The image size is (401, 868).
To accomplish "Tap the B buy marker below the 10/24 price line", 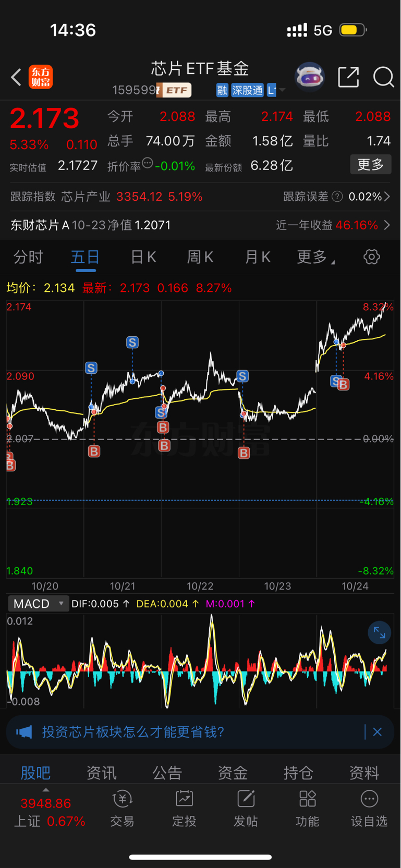I will (343, 385).
